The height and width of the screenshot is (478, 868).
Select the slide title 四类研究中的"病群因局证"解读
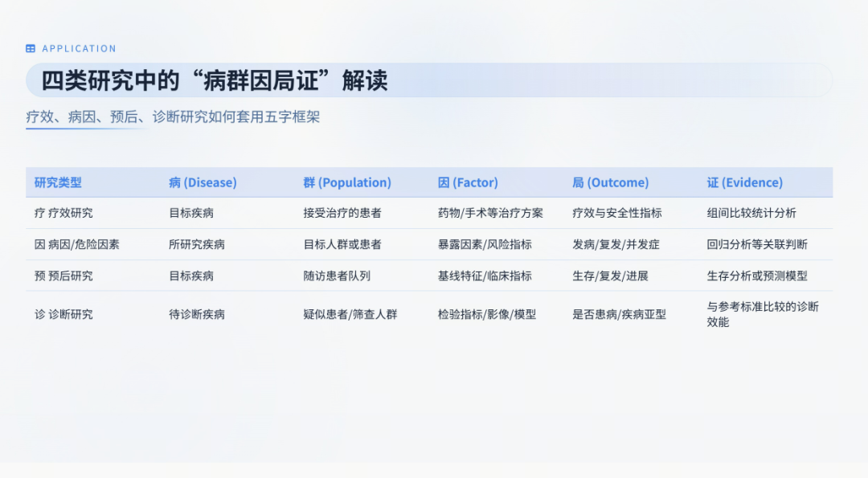(215, 81)
